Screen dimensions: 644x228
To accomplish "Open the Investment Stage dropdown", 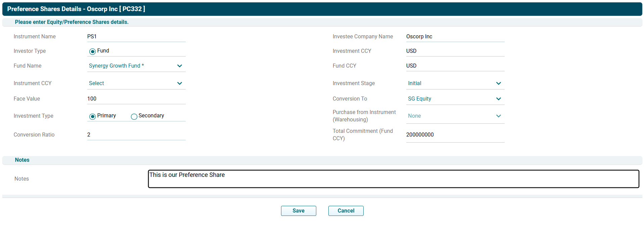I will (x=455, y=83).
